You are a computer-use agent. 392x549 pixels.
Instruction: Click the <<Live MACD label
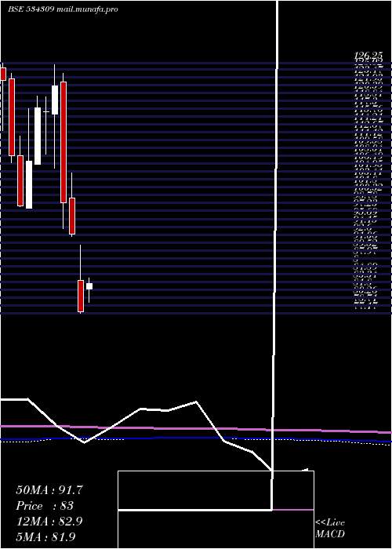point(330,529)
